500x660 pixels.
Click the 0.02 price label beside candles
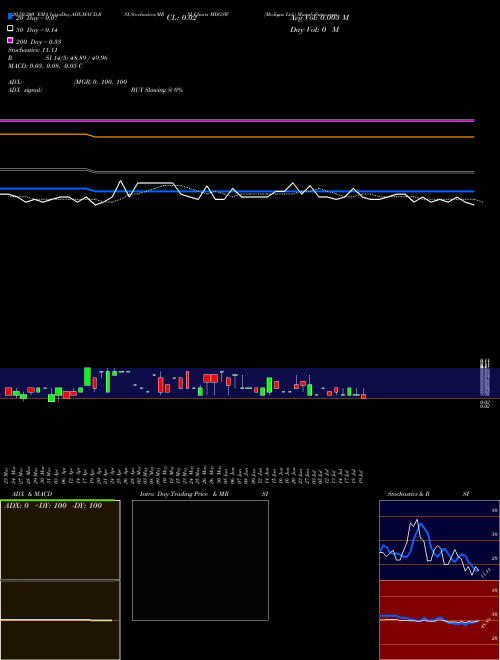coord(485,404)
